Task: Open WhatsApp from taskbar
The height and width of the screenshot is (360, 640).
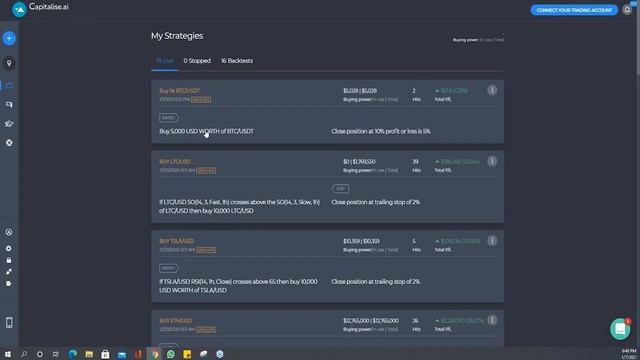Action: (x=171, y=354)
